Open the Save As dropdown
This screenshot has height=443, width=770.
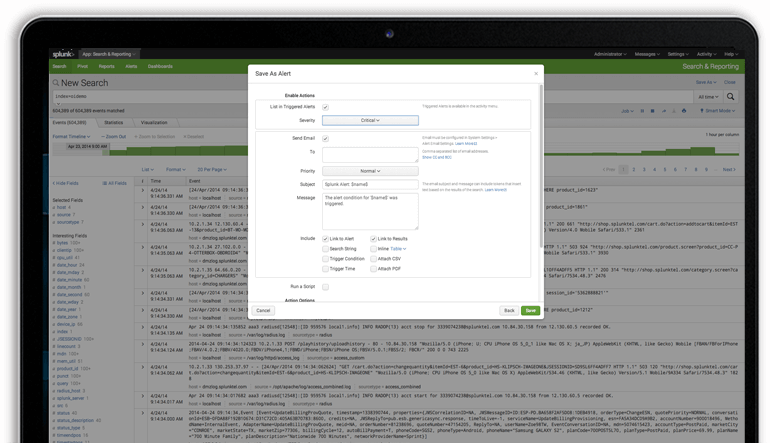[x=706, y=83]
